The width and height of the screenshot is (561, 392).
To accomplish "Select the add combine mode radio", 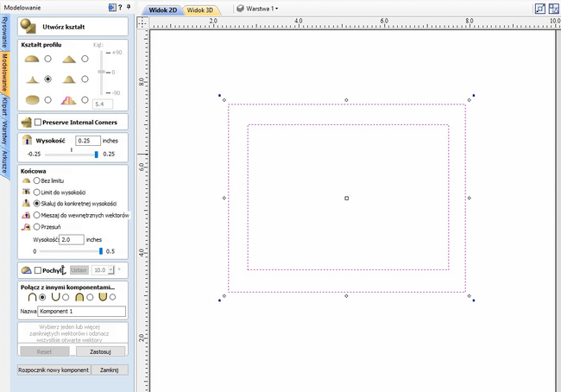I will tap(42, 297).
